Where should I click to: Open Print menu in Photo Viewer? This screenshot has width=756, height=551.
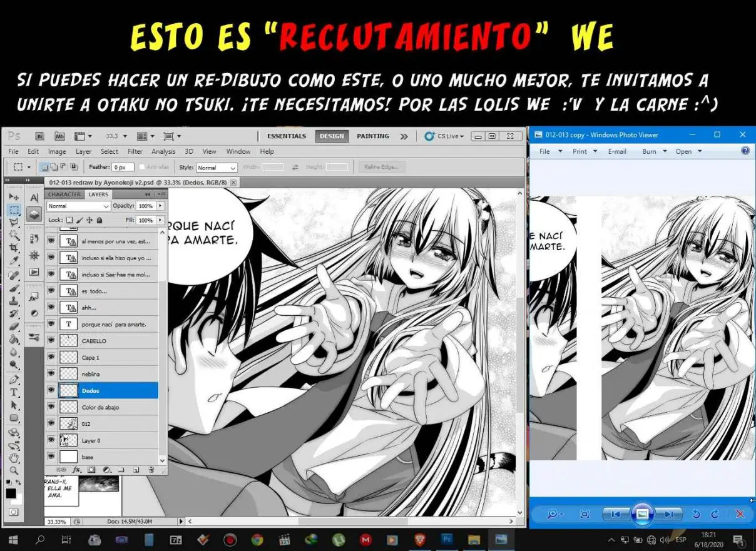(x=585, y=151)
